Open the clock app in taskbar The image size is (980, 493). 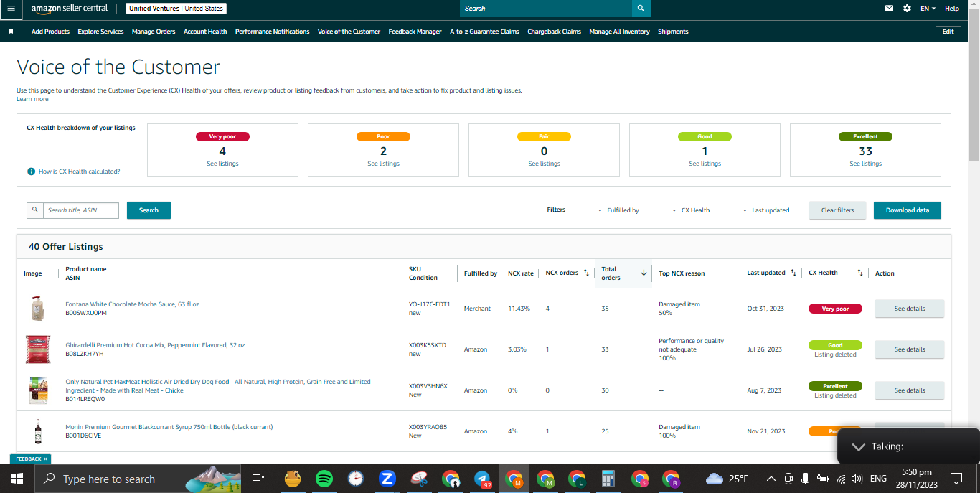[356, 479]
